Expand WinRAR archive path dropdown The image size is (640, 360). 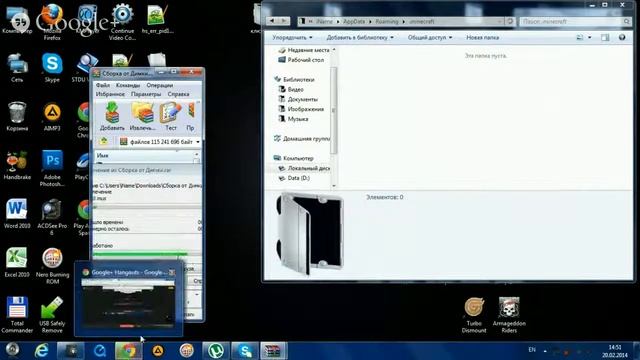[198, 142]
